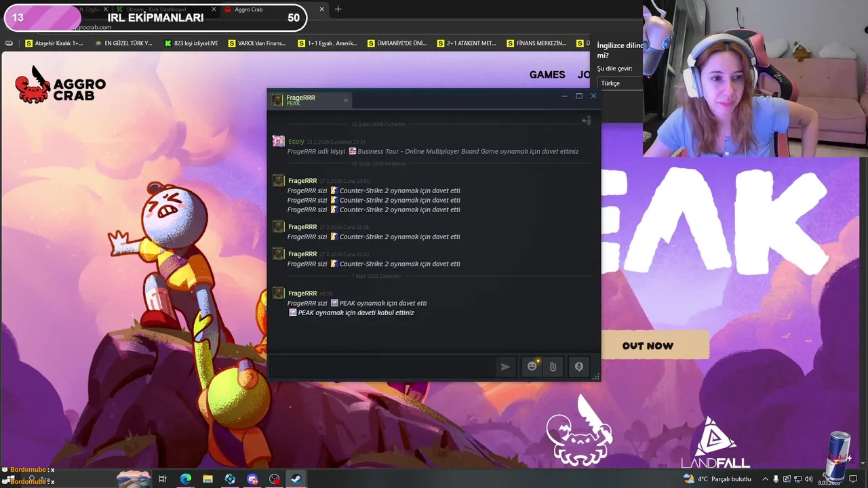This screenshot has height=488, width=868.
Task: Open the "VAROL'dan Finans..." bookmark
Action: point(257,43)
